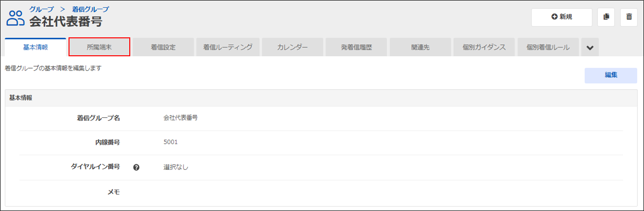
Task: Click the グループ breadcrumb link
Action: 42,9
